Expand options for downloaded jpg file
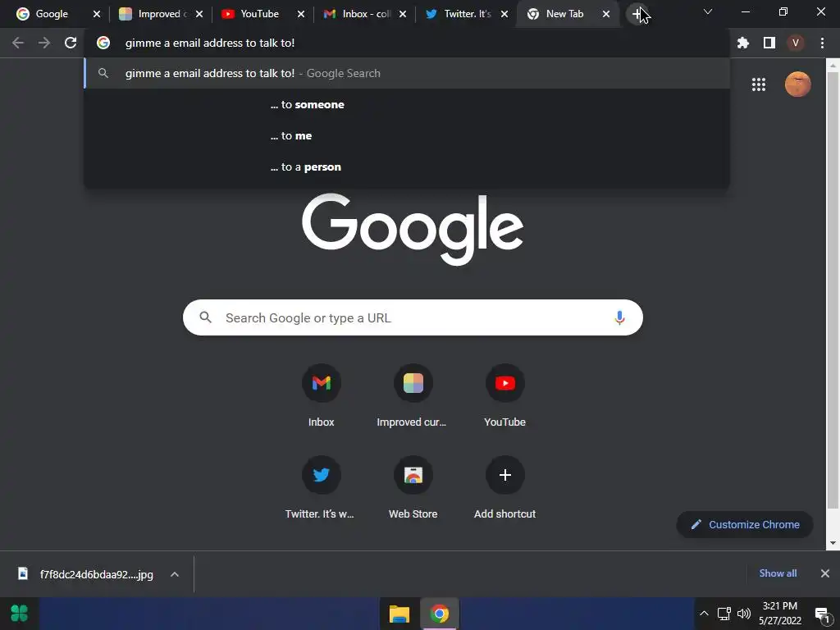840x630 pixels. (x=174, y=574)
